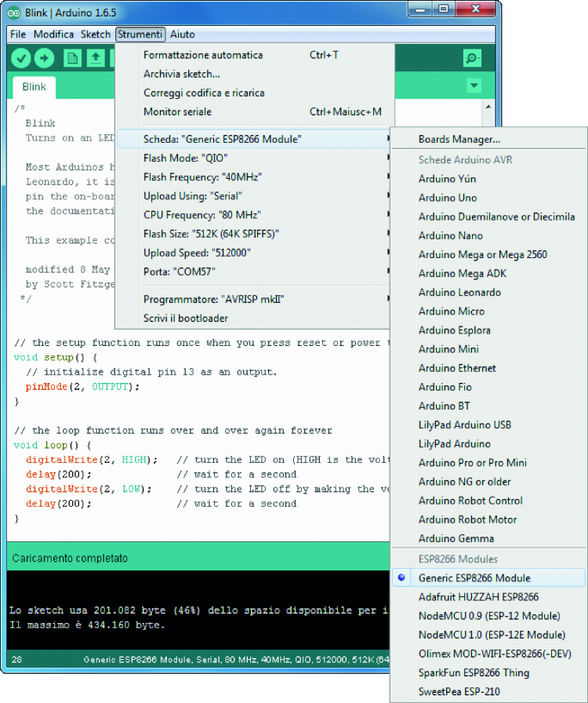Click the line number 28 in status bar
Viewport: 588px width, 703px height.
coord(16,660)
